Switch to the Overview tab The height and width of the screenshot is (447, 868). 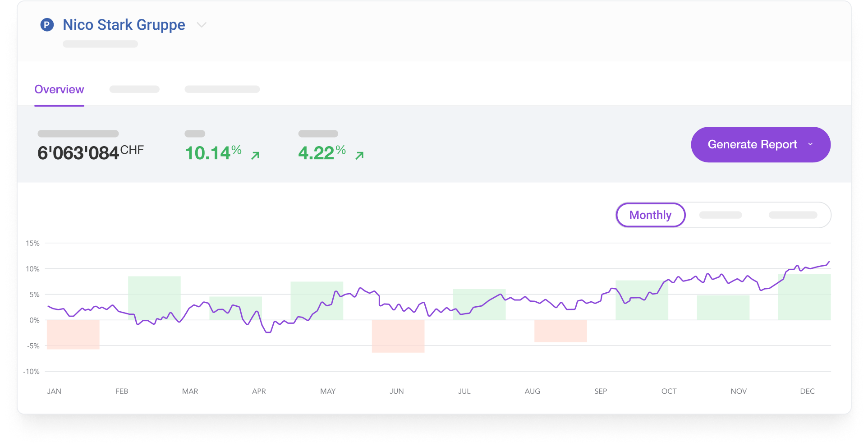point(59,89)
